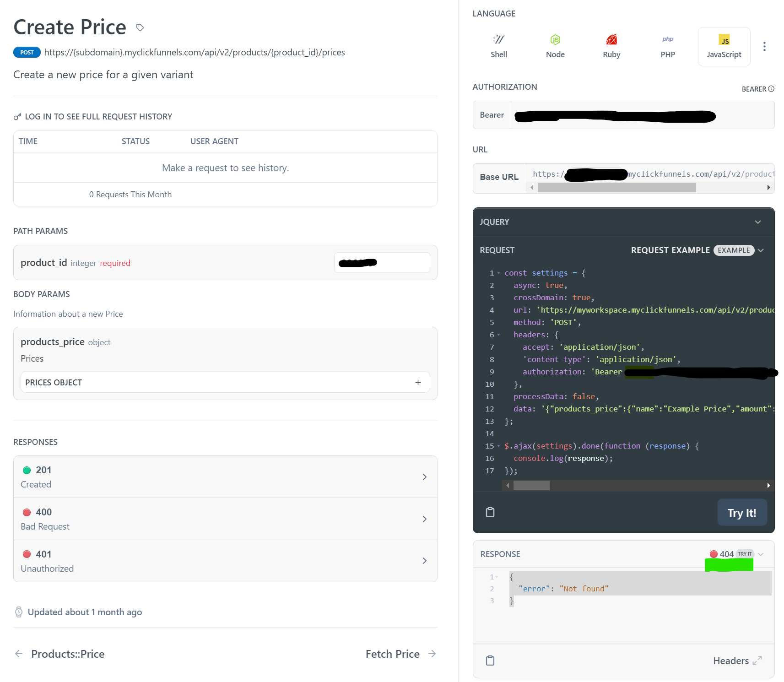
Task: Open more languages three-dot menu
Action: click(764, 46)
